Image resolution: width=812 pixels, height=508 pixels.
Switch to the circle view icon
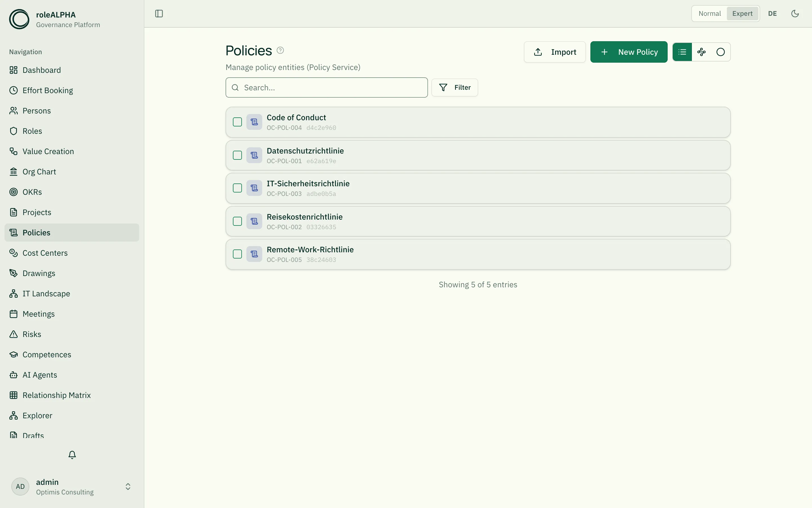click(720, 52)
